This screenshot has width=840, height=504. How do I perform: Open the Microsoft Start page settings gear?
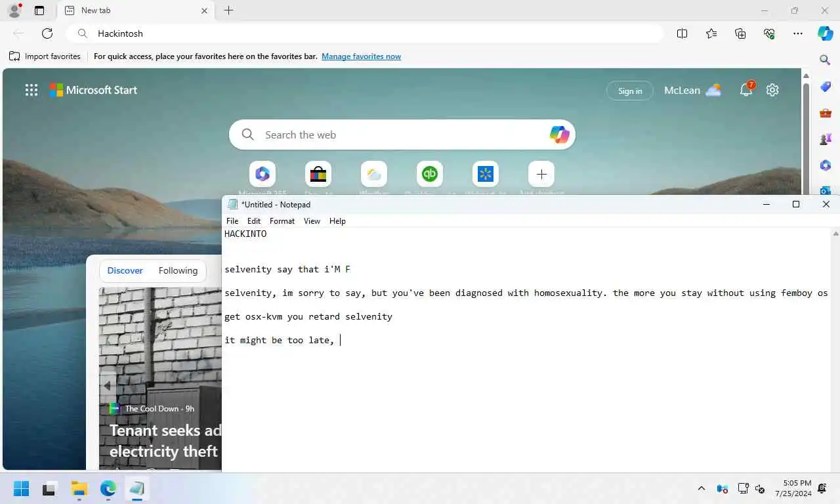(x=772, y=90)
